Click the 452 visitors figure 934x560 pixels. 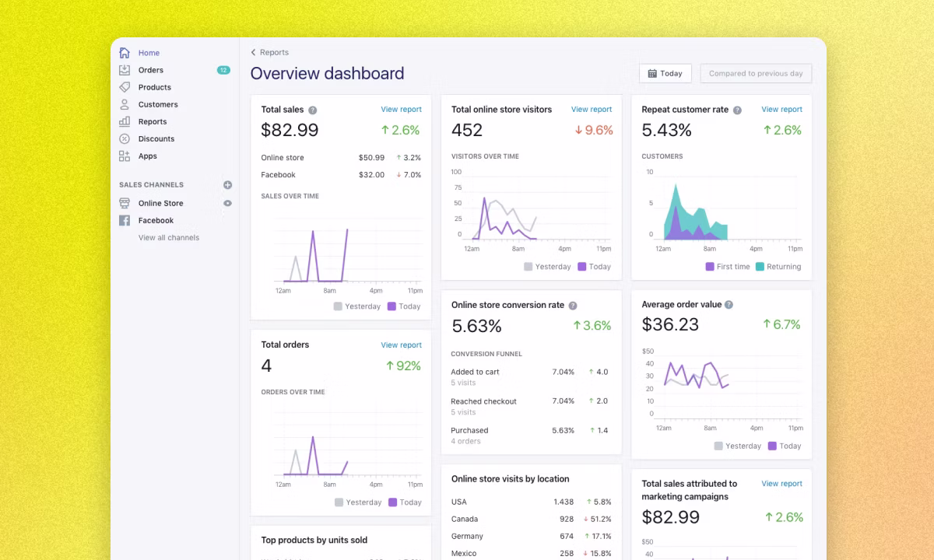(x=467, y=130)
